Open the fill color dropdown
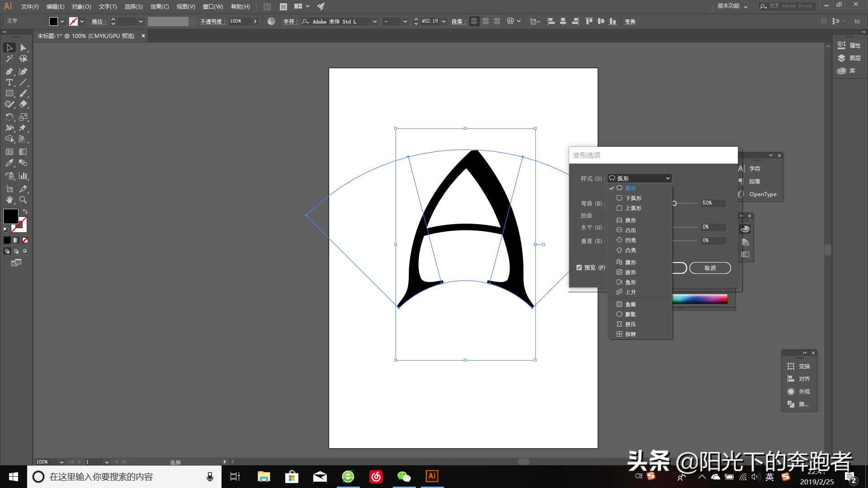The height and width of the screenshot is (488, 868). (x=62, y=21)
